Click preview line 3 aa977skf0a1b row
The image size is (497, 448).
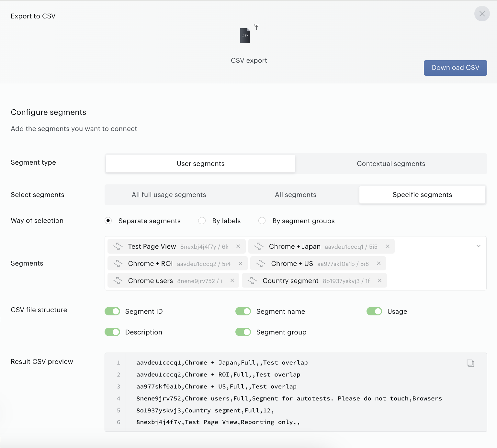216,387
